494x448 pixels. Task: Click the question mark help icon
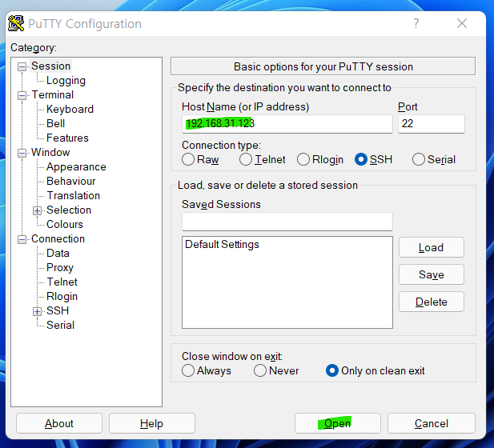(x=416, y=23)
